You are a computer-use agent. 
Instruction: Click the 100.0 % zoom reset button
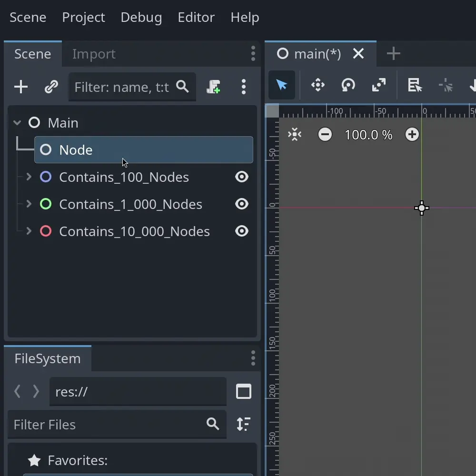click(368, 135)
